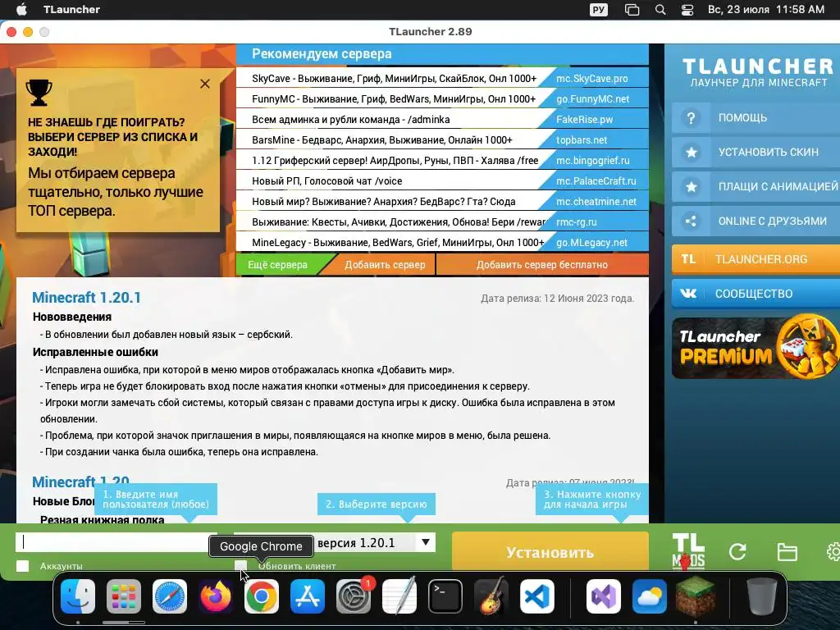
Task: Open the Apple menu
Action: pyautogui.click(x=21, y=10)
